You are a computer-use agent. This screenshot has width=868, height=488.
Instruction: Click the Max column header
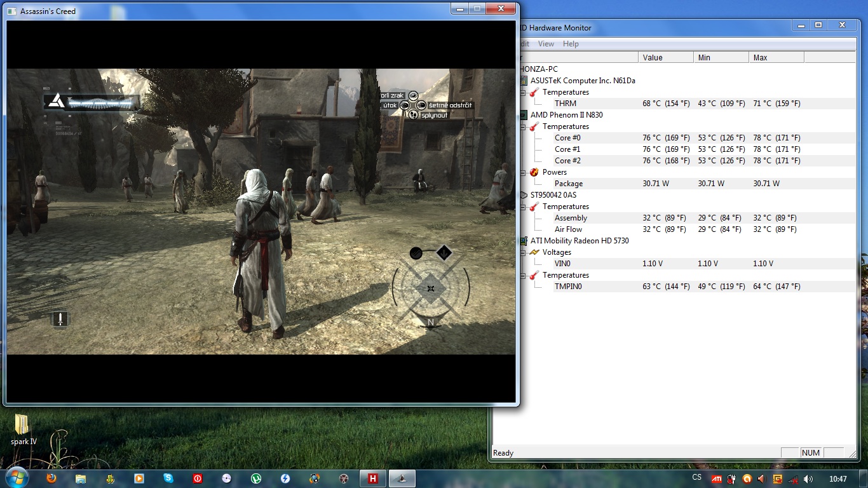(x=776, y=57)
